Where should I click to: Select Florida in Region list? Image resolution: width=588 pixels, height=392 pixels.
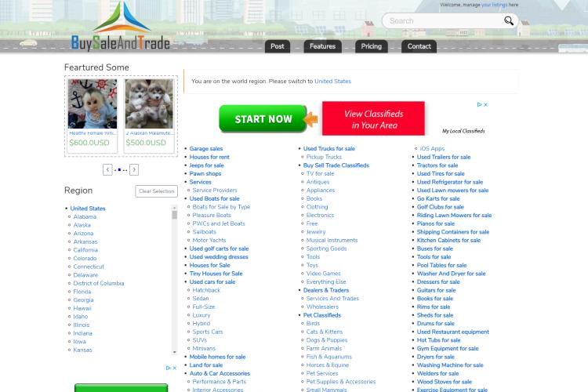click(x=82, y=292)
